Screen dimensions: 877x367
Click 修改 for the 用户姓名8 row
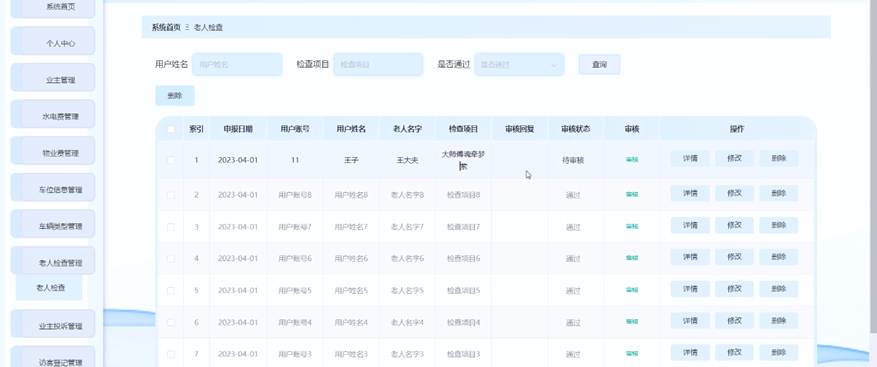pyautogui.click(x=734, y=193)
